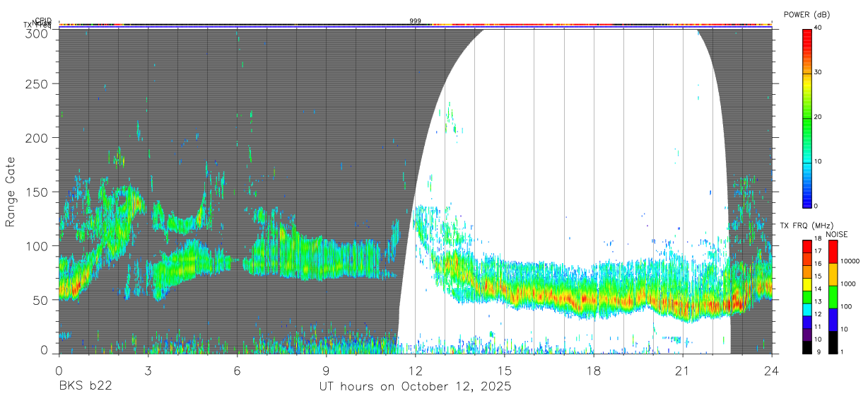This screenshot has width=868, height=401.
Task: Pick the blue 11-12 MHz TX FRQ swatch
Action: point(807,322)
